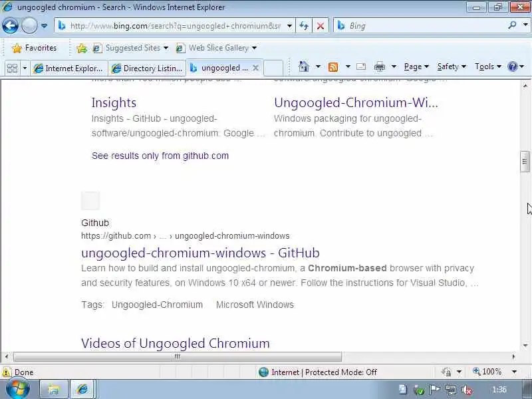532x399 pixels.
Task: Click the network tray icon
Action: click(x=451, y=390)
